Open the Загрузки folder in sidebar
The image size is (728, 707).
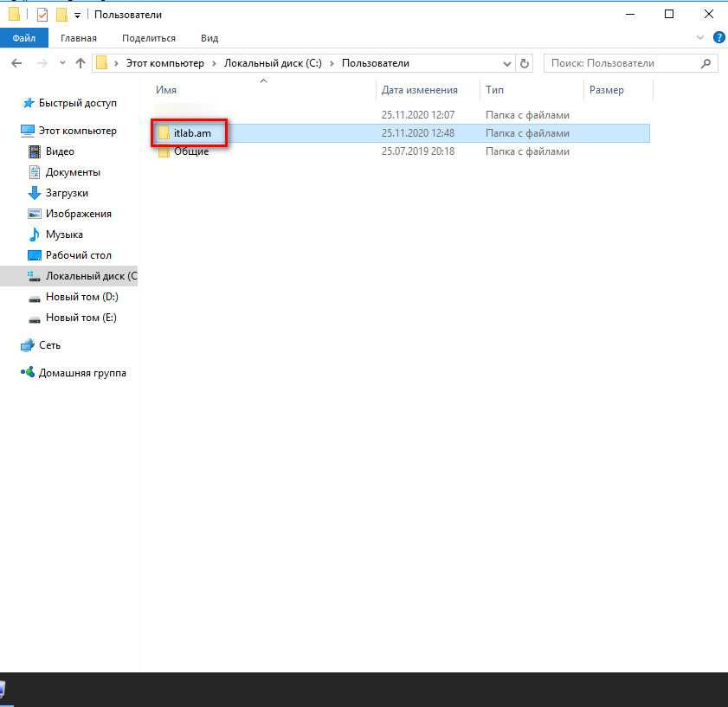[67, 193]
